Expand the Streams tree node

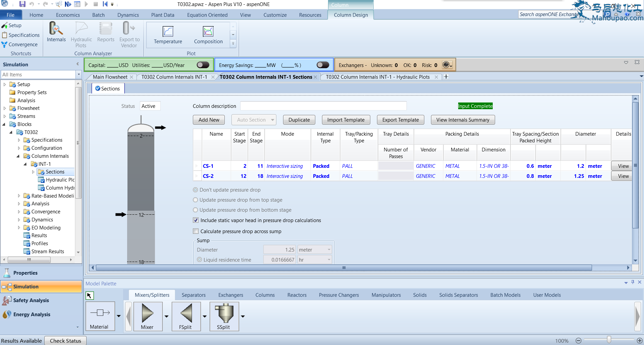coord(4,116)
